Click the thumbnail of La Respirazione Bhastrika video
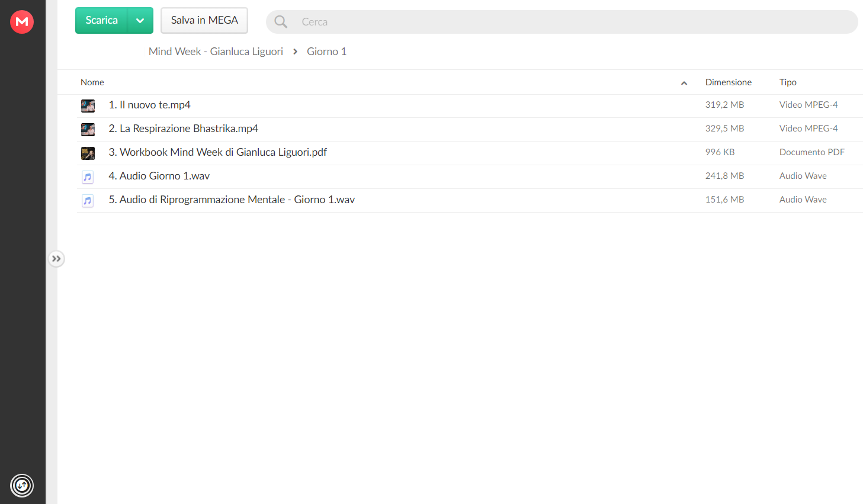Viewport: 863px width, 504px height. [x=88, y=130]
